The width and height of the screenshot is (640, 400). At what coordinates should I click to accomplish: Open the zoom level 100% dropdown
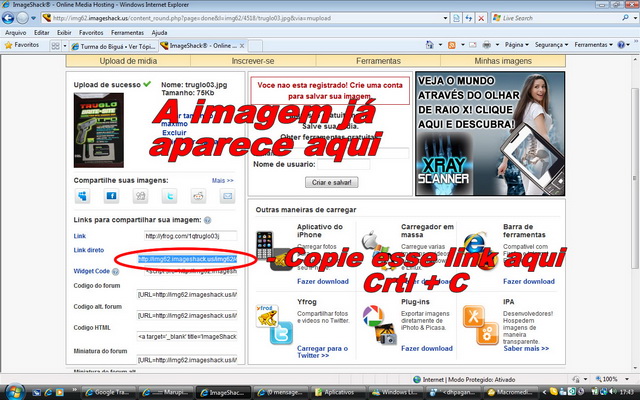627,379
